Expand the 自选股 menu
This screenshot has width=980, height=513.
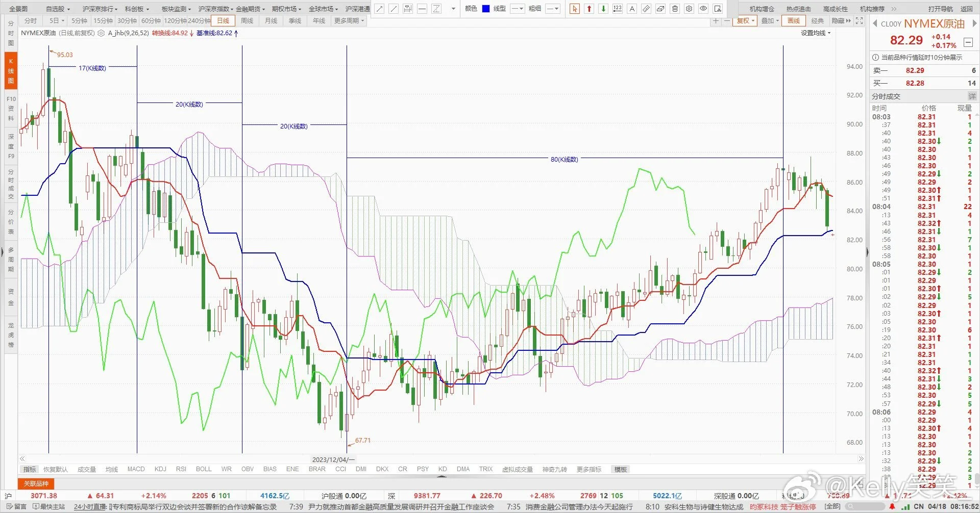(58, 9)
